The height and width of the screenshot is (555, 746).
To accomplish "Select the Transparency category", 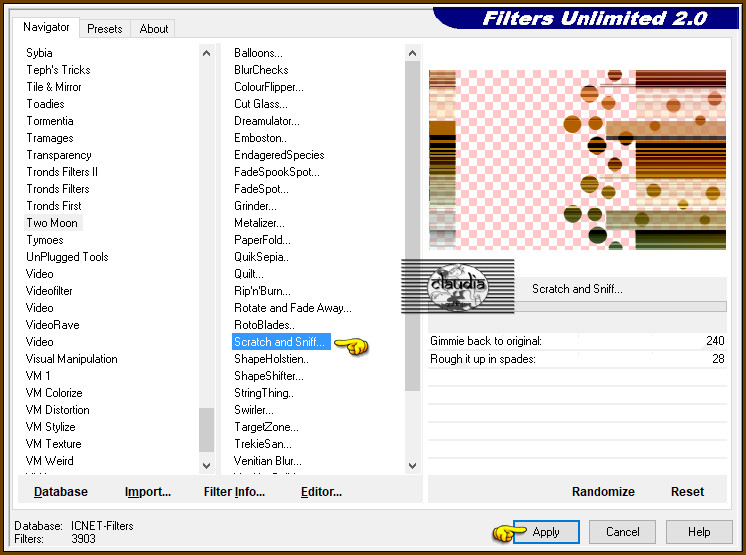I will click(59, 155).
